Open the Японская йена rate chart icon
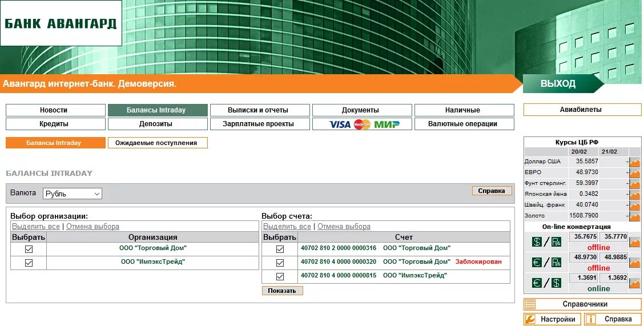644x326 pixels. coord(634,194)
